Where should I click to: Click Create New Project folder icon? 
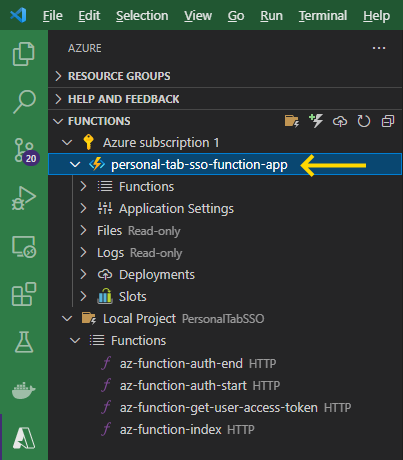(x=292, y=121)
